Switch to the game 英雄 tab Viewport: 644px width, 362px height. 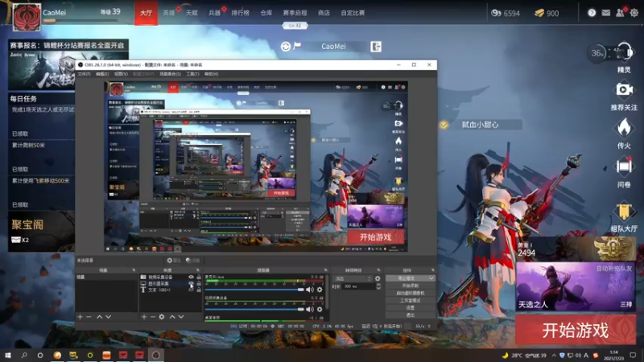coord(169,13)
